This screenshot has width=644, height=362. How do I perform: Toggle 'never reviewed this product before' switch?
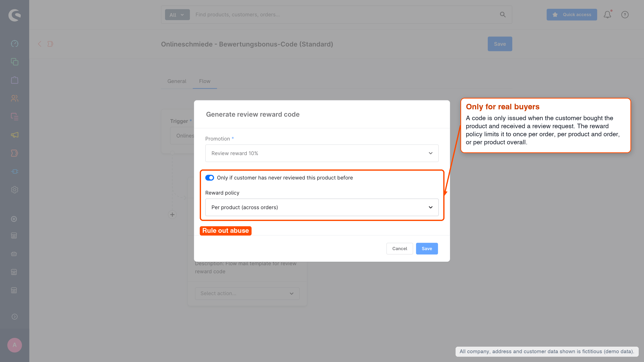coord(210,178)
